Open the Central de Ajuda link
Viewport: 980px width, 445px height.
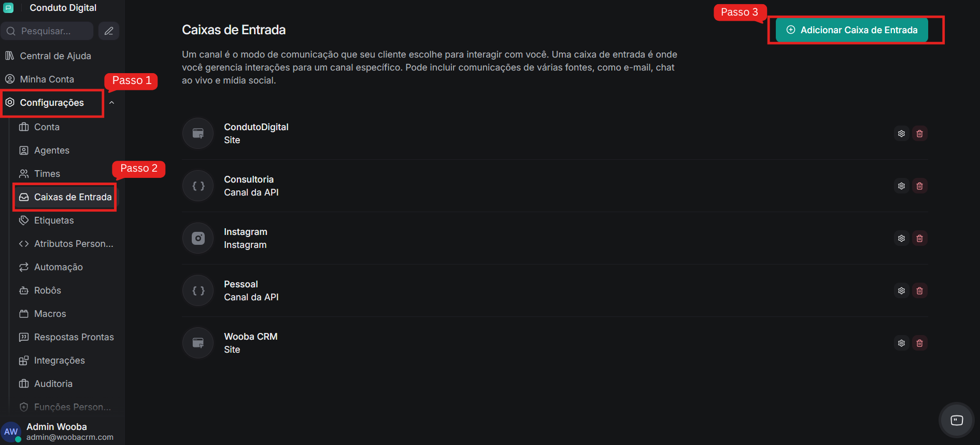55,56
